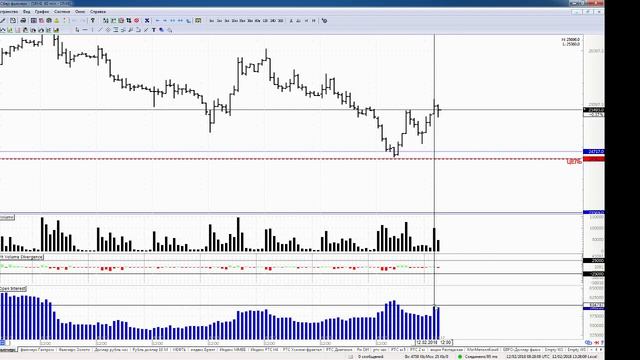Switch to Индекс ММВБ tab
The height and width of the screenshot is (360, 640).
(233, 350)
